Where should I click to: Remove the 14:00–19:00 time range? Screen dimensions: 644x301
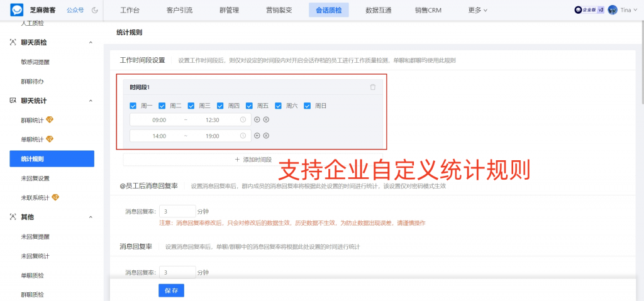point(266,136)
